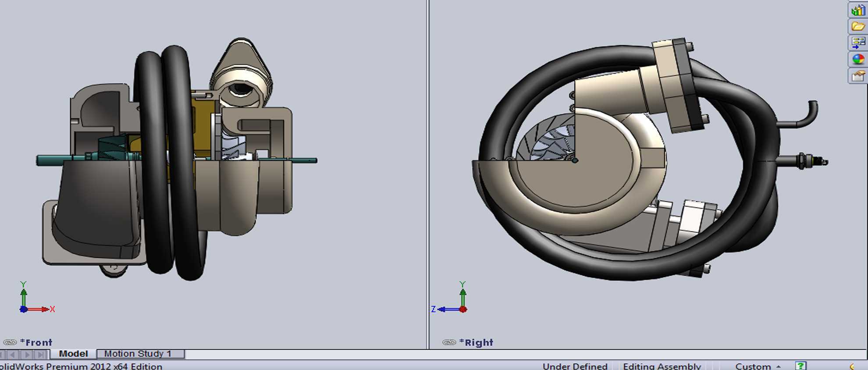
Task: Click the Under Defined status text
Action: [x=575, y=366]
